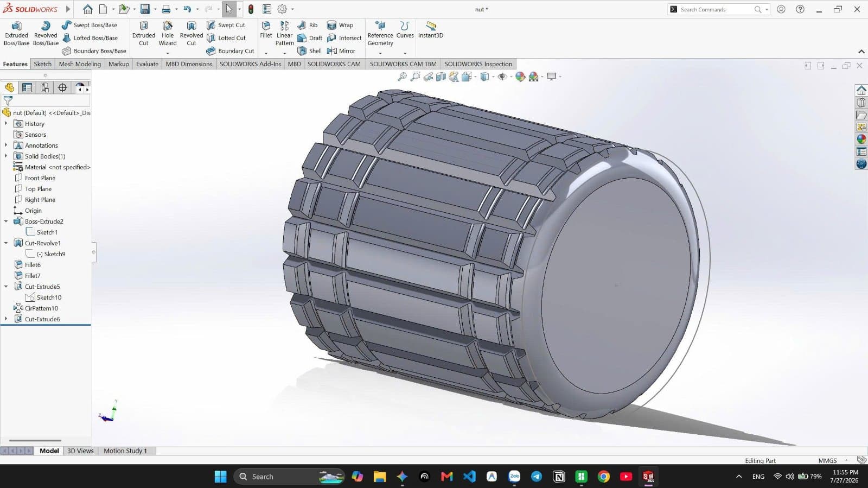Open Google Chrome from the taskbar
The image size is (868, 488).
pos(603,477)
